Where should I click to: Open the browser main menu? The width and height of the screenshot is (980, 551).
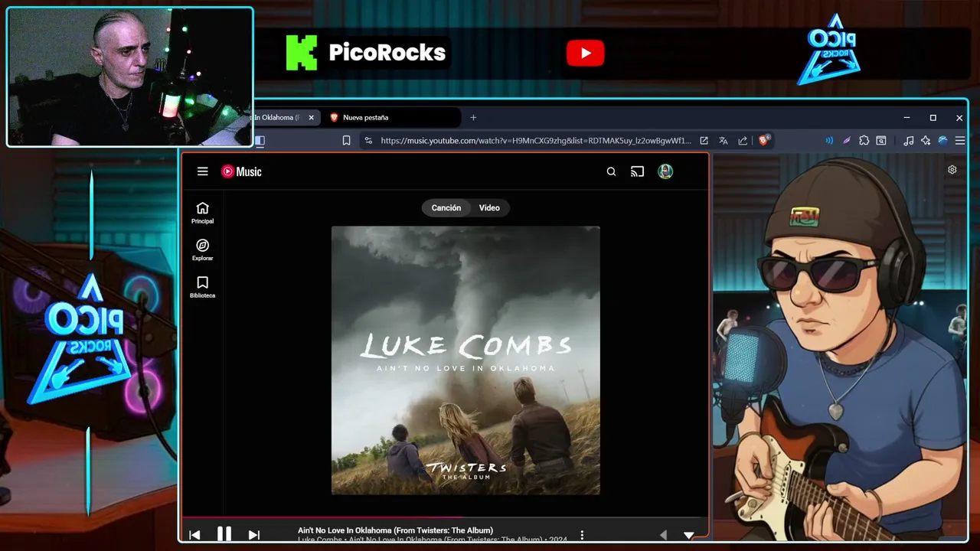[960, 140]
